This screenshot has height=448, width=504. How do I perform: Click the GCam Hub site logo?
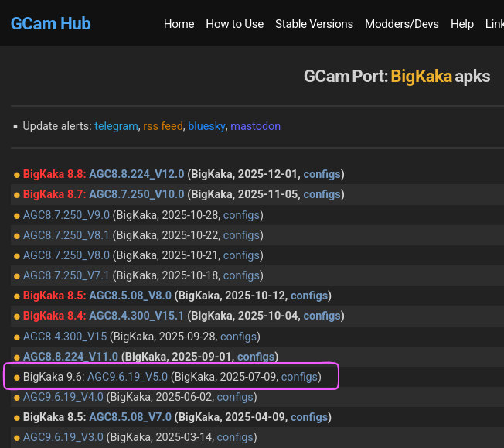click(50, 23)
